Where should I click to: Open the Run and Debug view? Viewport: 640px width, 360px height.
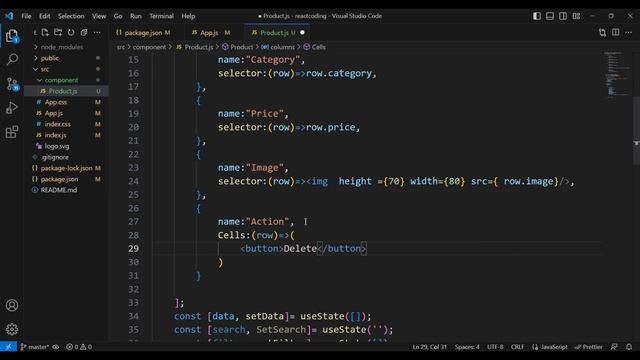tap(12, 108)
